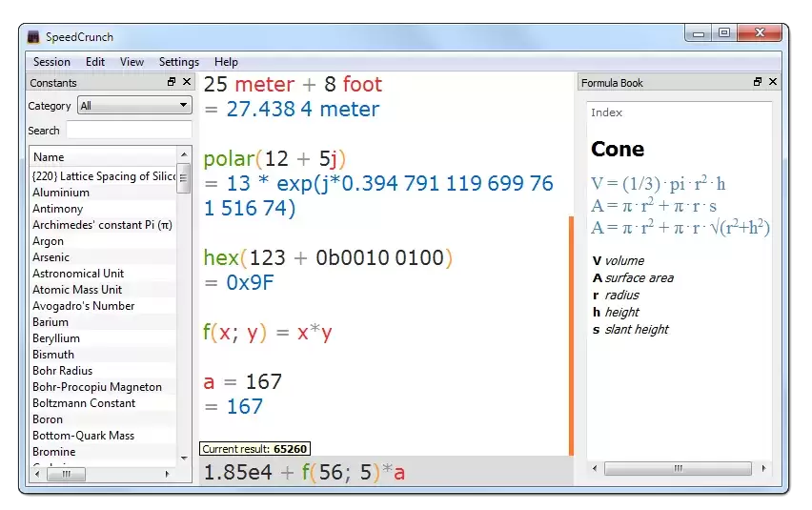Float the Constants panel
The width and height of the screenshot is (812, 510).
172,82
